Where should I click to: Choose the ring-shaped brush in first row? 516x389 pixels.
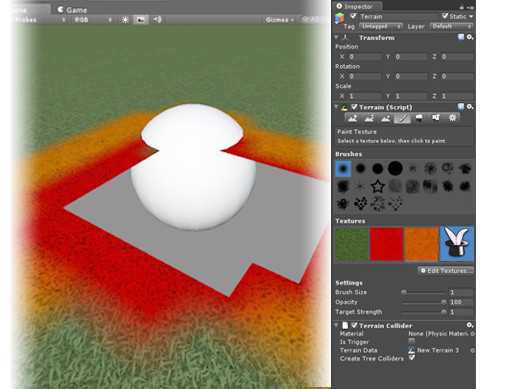(447, 168)
